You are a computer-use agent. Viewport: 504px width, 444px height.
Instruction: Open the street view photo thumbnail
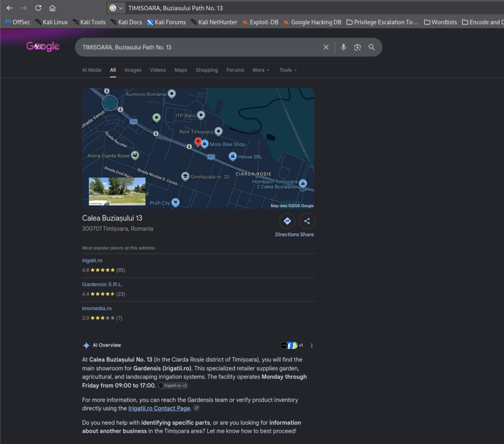[x=117, y=191]
